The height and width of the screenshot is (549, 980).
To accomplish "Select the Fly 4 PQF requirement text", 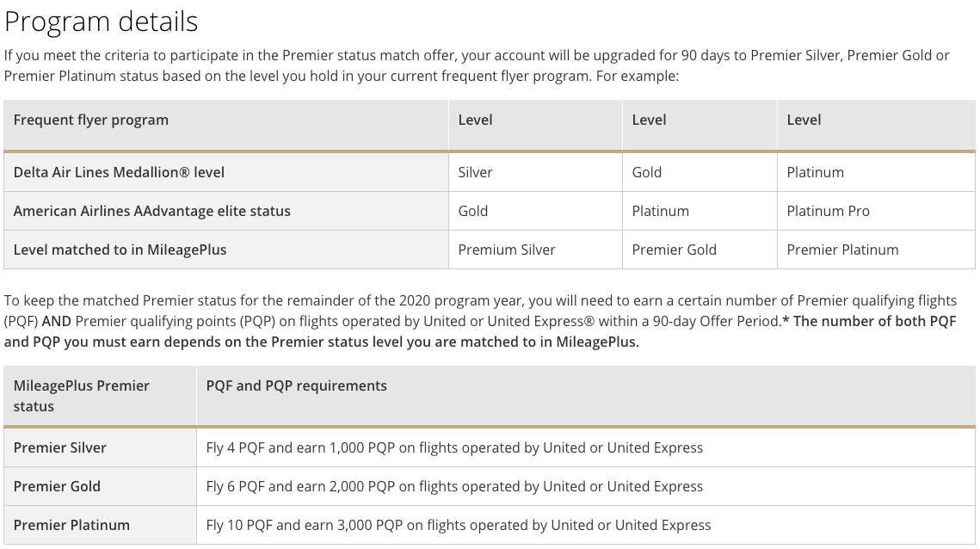I will click(454, 447).
